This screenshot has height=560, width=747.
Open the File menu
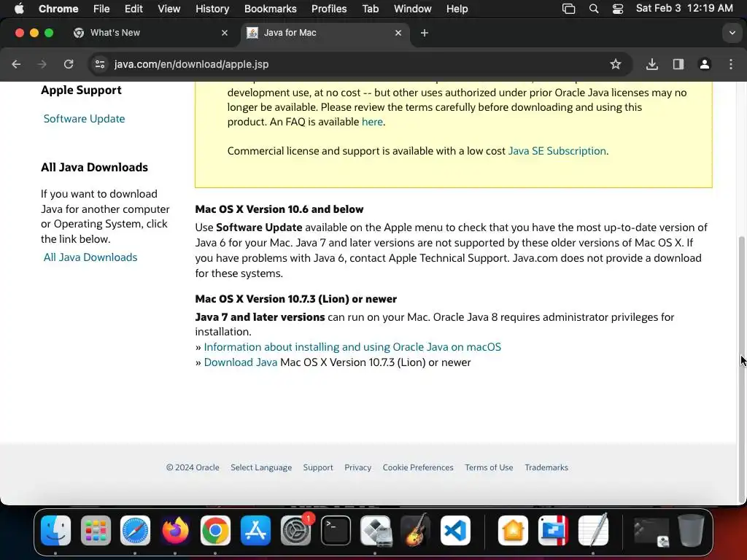pyautogui.click(x=101, y=9)
